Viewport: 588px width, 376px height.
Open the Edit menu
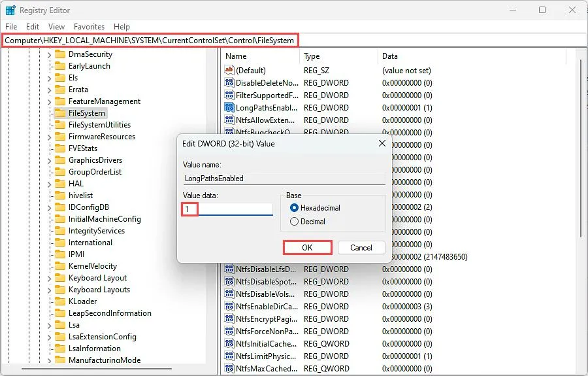[33, 27]
